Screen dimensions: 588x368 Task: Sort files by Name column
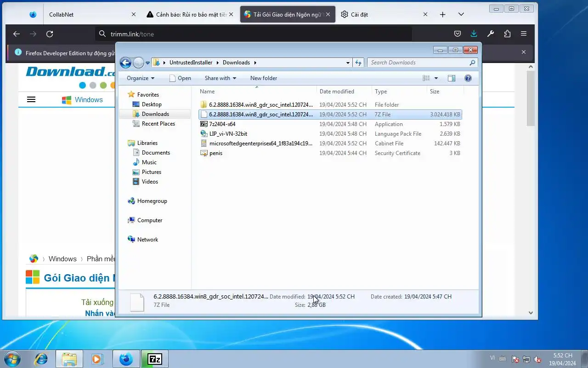pyautogui.click(x=256, y=92)
